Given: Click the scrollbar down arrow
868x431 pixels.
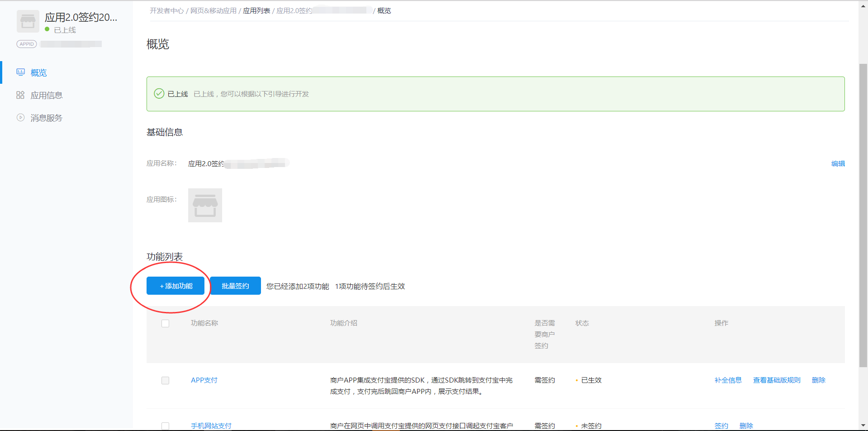Looking at the screenshot, I should point(863,426).
